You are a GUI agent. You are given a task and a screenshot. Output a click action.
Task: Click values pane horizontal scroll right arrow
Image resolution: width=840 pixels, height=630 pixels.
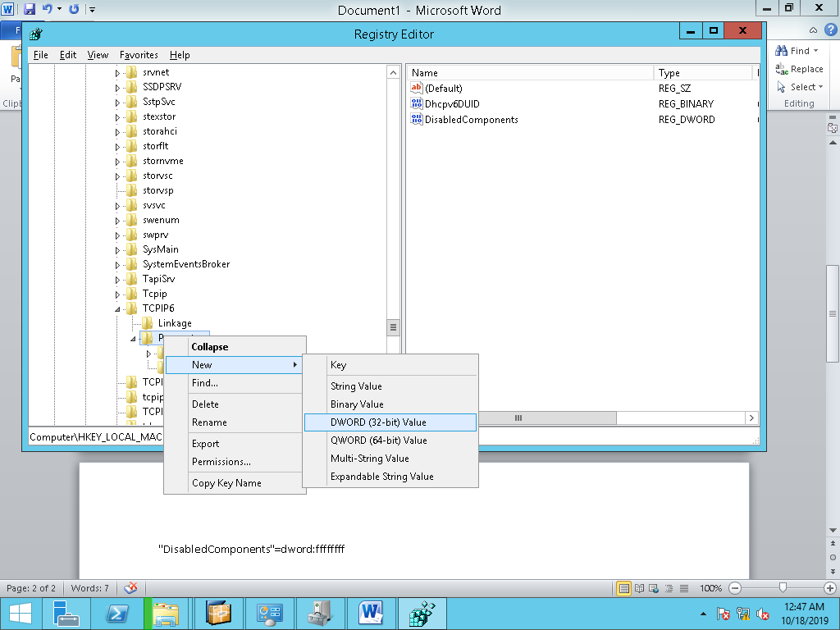[x=751, y=418]
